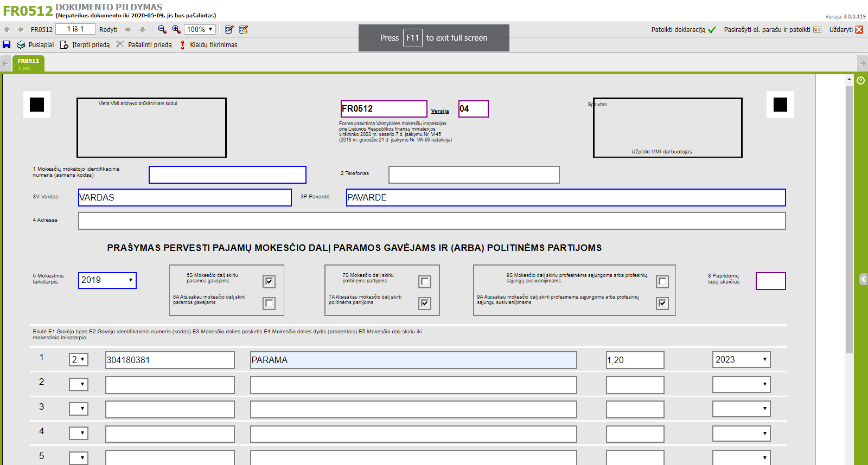This screenshot has width=868, height=465.
Task: Click the Pašalinti priedą X icon
Action: click(120, 44)
